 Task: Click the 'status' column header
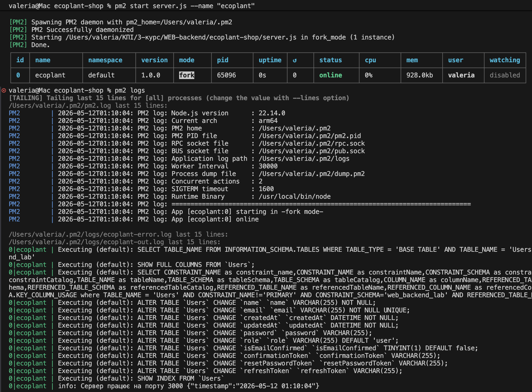point(331,60)
